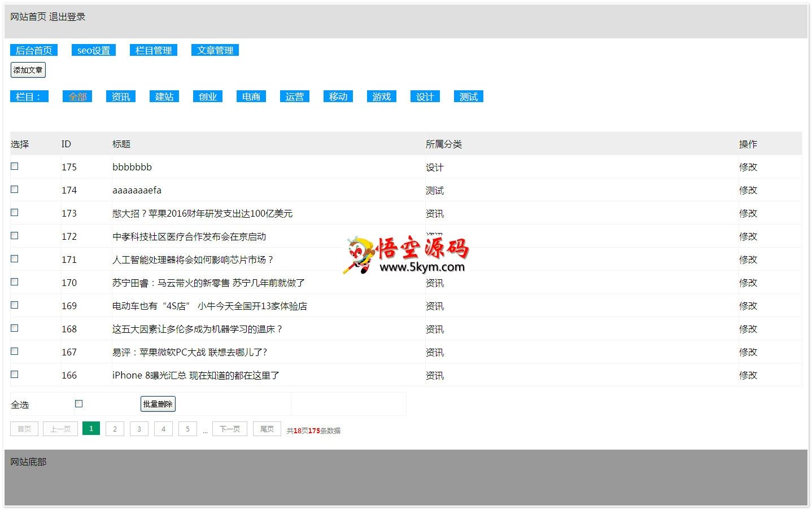This screenshot has width=812, height=510.
Task: Click the 添加文章 button
Action: point(28,70)
